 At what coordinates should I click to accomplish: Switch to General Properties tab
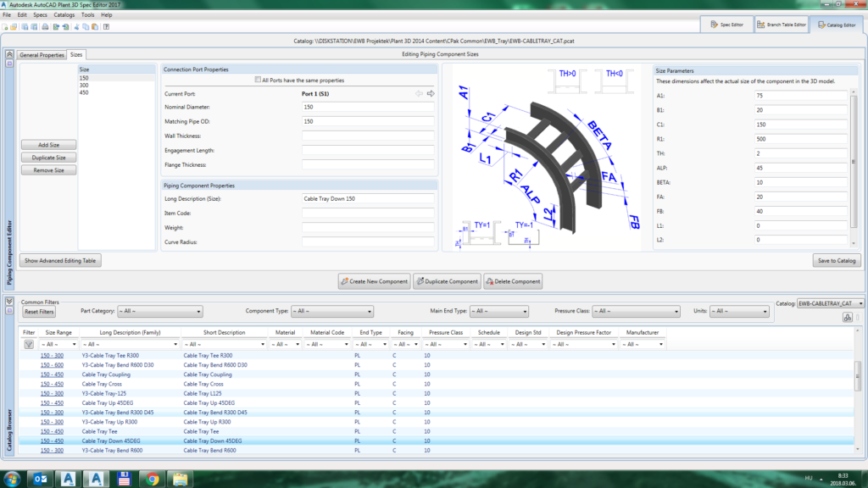[42, 55]
